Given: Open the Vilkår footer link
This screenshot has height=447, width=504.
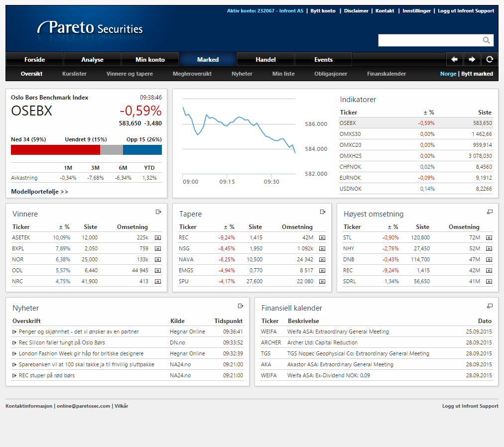Looking at the screenshot, I should 121,406.
